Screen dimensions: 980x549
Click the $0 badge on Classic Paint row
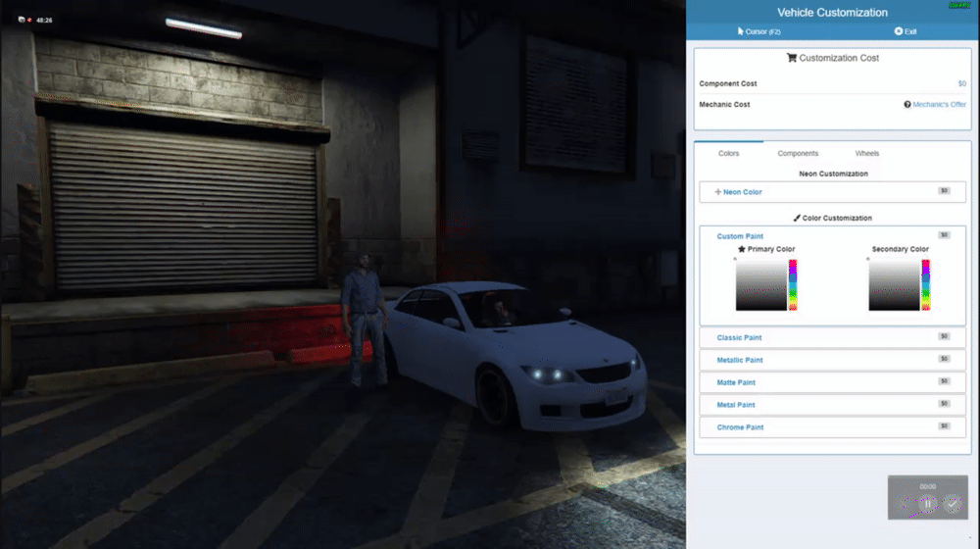pos(945,336)
